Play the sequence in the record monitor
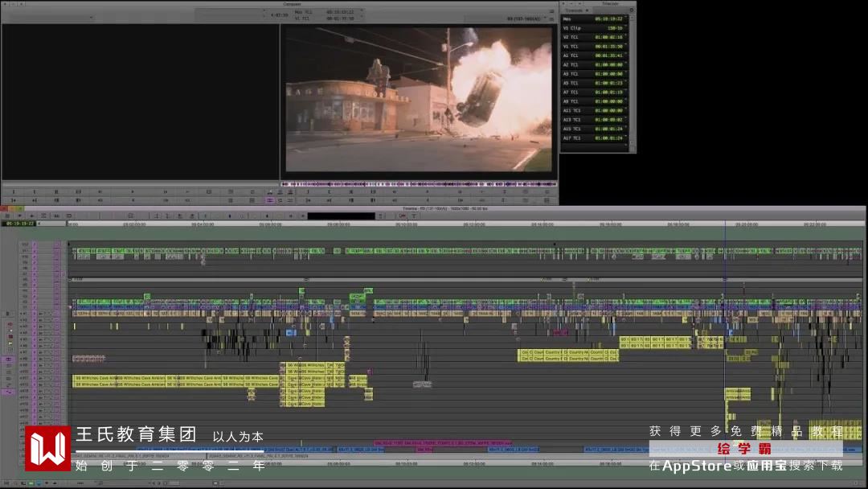This screenshot has height=489, width=868. click(428, 191)
